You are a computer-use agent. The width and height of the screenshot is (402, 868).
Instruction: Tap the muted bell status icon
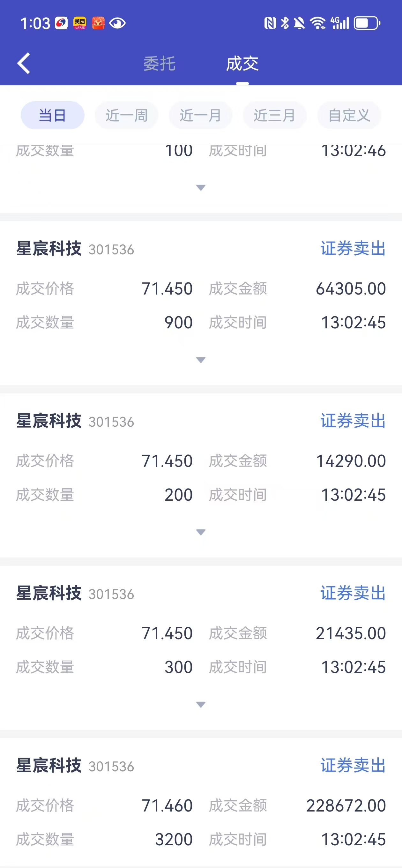click(299, 23)
